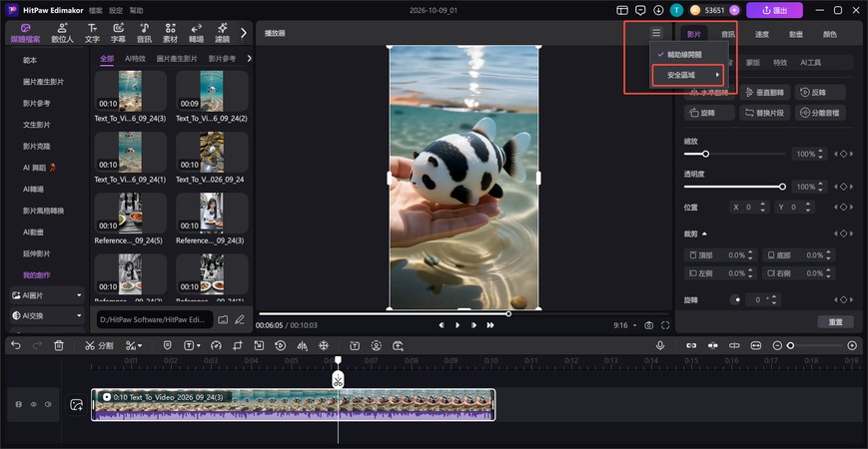Open folder icon next to the file path
The image size is (868, 449).
223,319
